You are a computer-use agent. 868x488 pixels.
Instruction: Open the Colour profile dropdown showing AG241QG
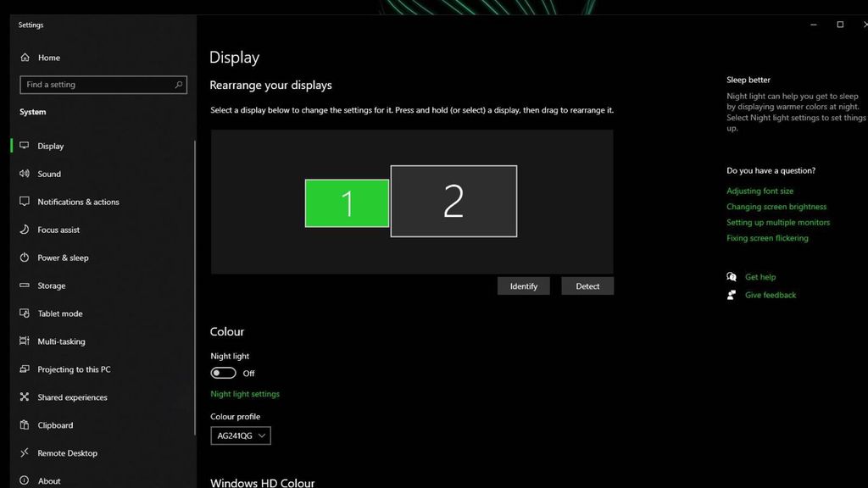pos(240,435)
